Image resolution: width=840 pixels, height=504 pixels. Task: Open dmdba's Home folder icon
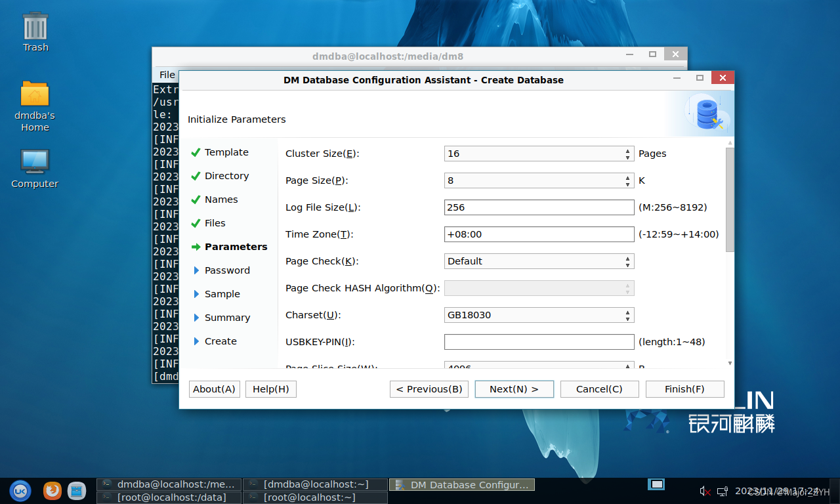[35, 94]
